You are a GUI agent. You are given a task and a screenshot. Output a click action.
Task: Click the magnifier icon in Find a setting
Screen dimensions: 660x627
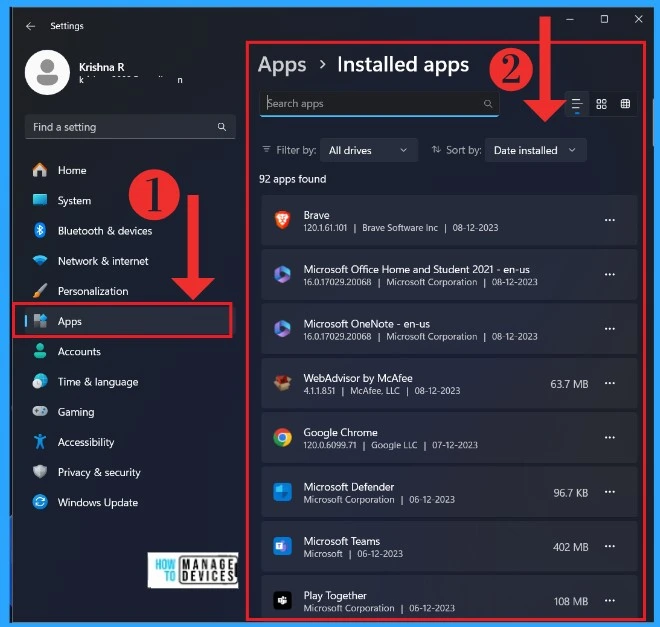tap(222, 127)
